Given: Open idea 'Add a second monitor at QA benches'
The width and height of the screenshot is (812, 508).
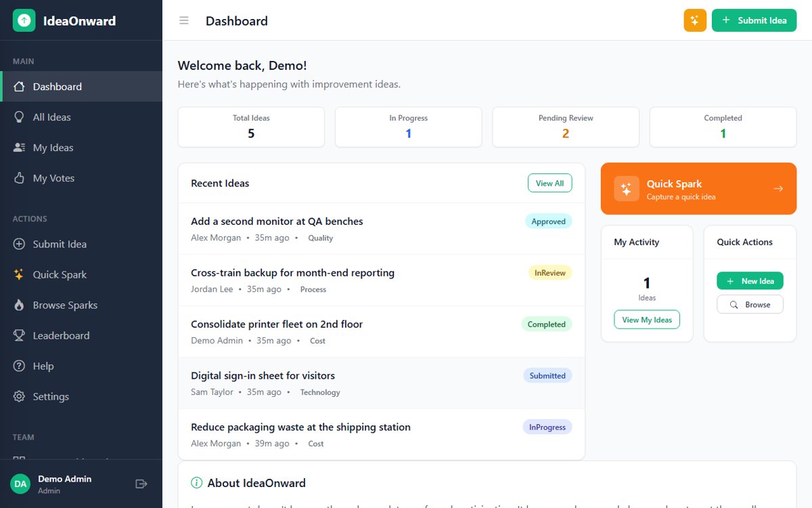Looking at the screenshot, I should click(x=381, y=229).
